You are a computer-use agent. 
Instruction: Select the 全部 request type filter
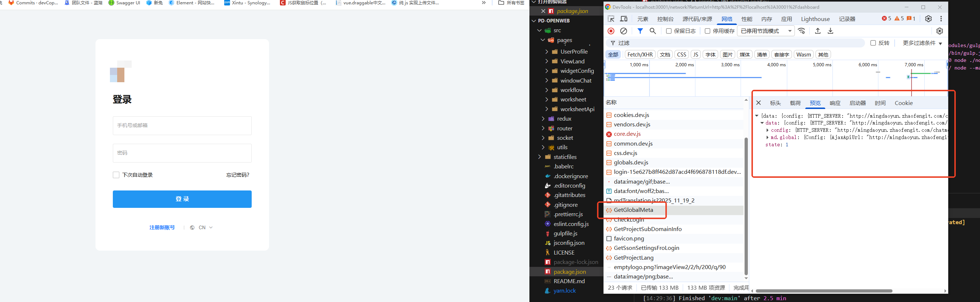tap(613, 54)
